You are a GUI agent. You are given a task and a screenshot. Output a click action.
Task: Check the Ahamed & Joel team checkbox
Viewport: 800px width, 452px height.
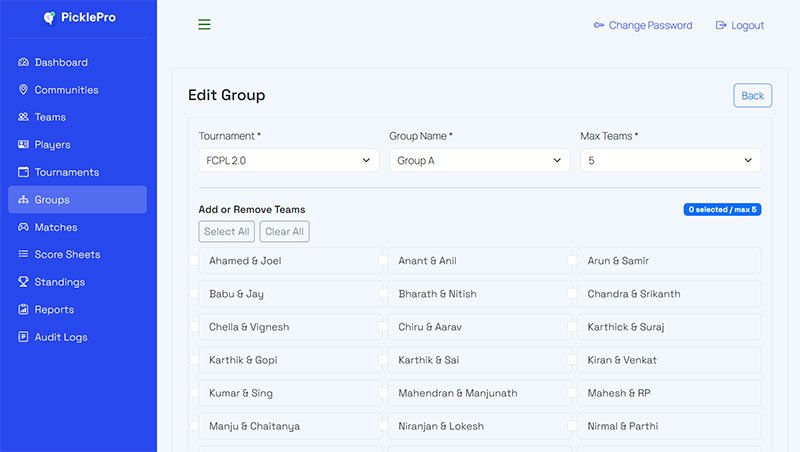tap(194, 261)
